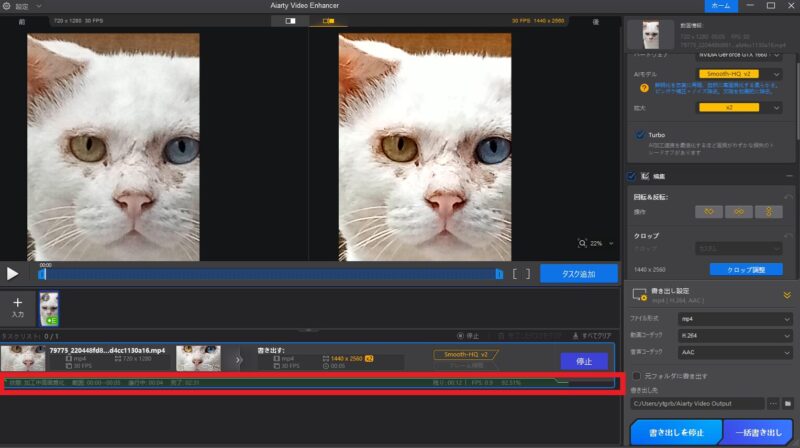Toggle the Turbo checkbox

point(639,135)
